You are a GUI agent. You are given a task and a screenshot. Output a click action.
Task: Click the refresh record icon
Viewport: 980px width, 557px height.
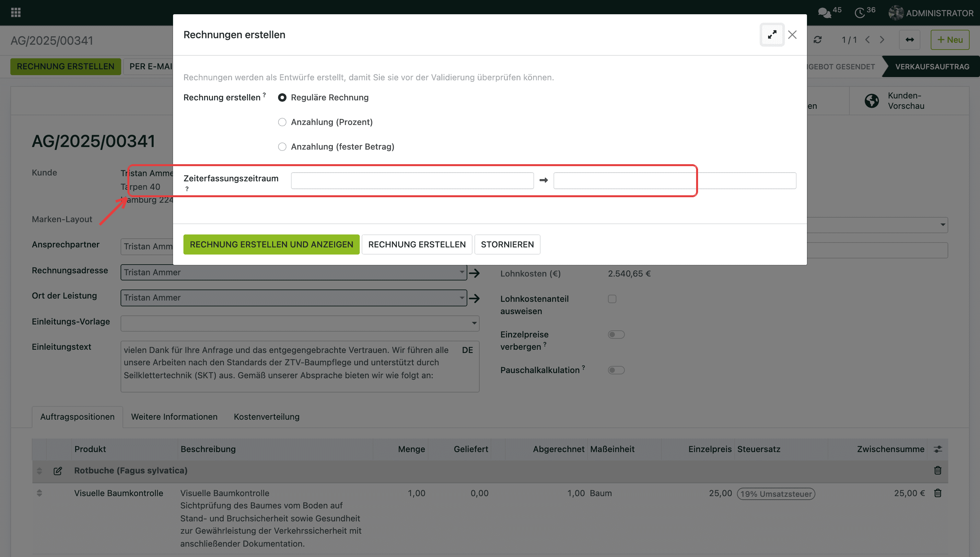coord(818,40)
